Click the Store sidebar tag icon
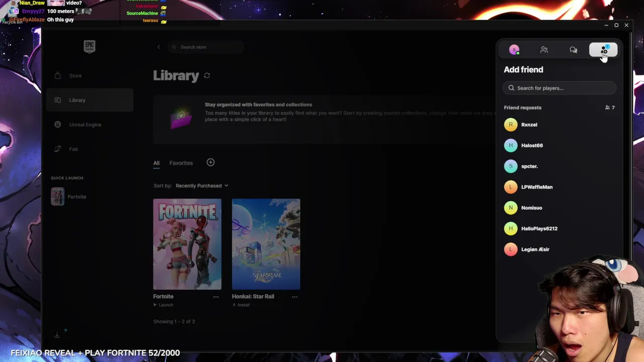This screenshot has height=362, width=644. click(x=57, y=75)
